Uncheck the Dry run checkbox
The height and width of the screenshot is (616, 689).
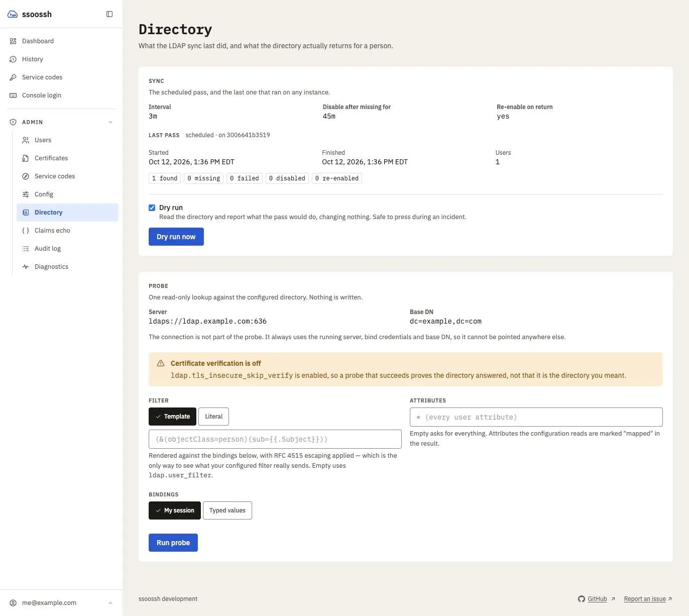pyautogui.click(x=152, y=208)
